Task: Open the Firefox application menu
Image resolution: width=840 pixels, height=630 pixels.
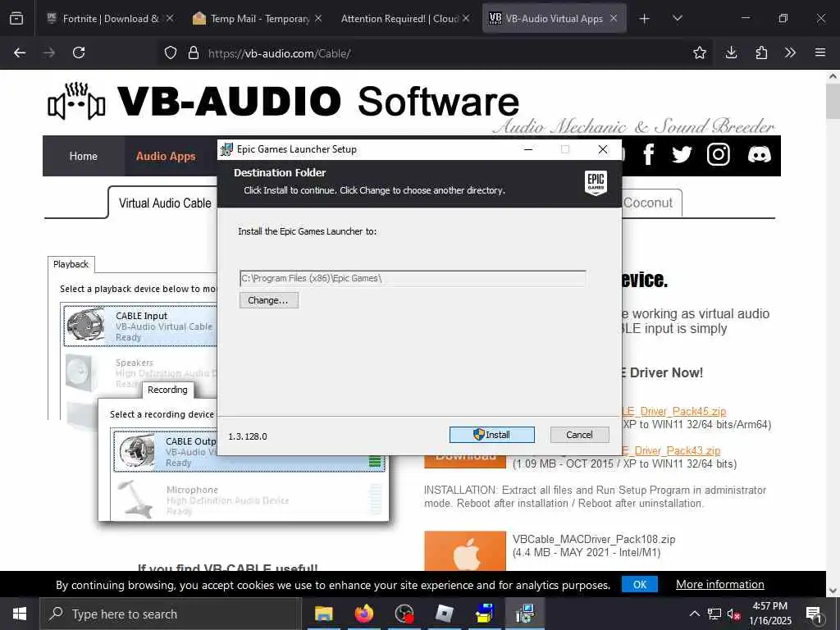Action: (820, 52)
